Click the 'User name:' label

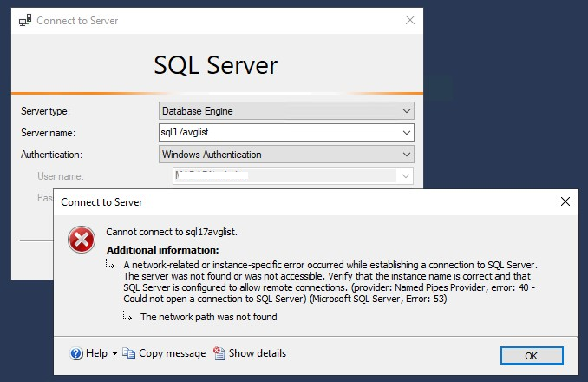pyautogui.click(x=61, y=176)
